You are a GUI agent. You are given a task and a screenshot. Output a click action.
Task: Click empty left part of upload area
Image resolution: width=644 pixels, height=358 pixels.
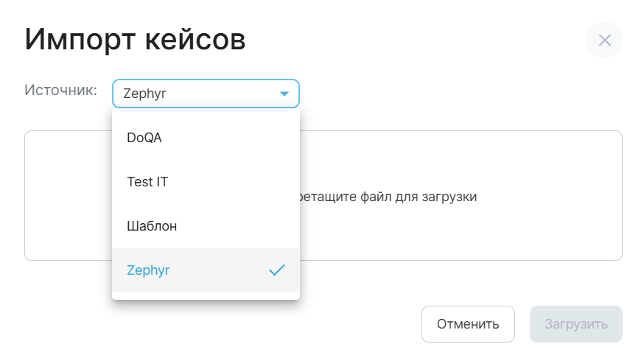pos(68,196)
